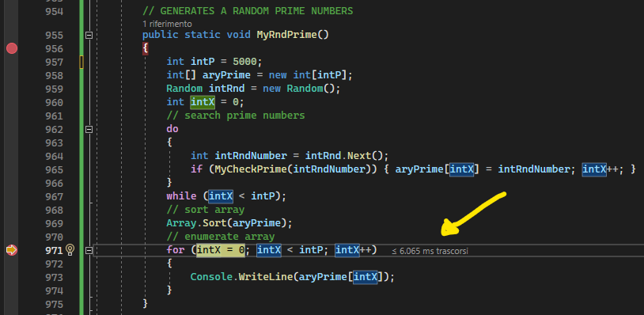Click the yellow change marker beside line 957
Screen dimensions: 644x315
[x=81, y=62]
